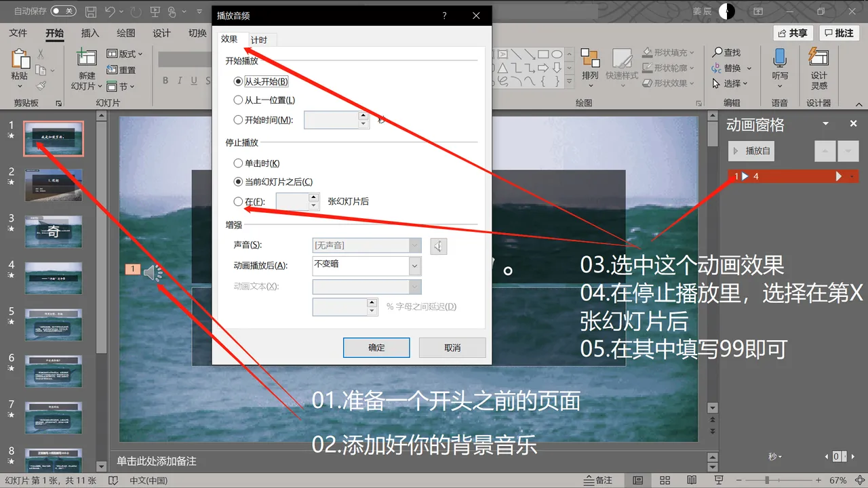Open the 绘图 ribbon tab

point(126,33)
